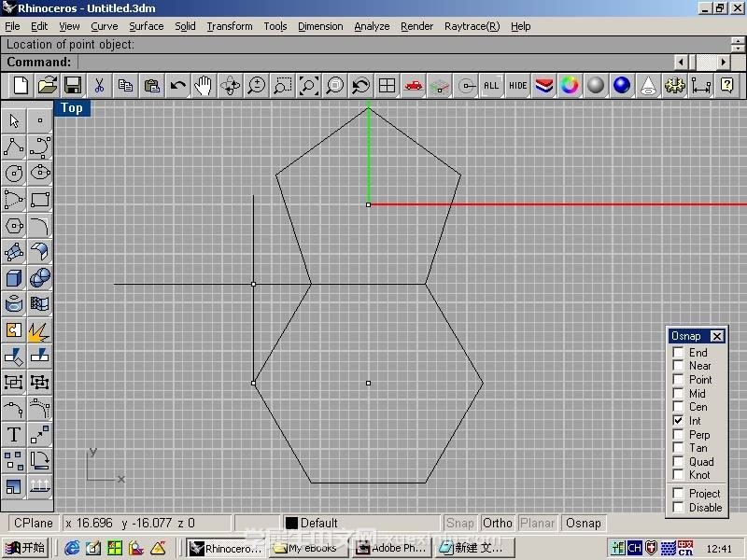747x560 pixels.
Task: Click the red car icon
Action: [x=413, y=86]
